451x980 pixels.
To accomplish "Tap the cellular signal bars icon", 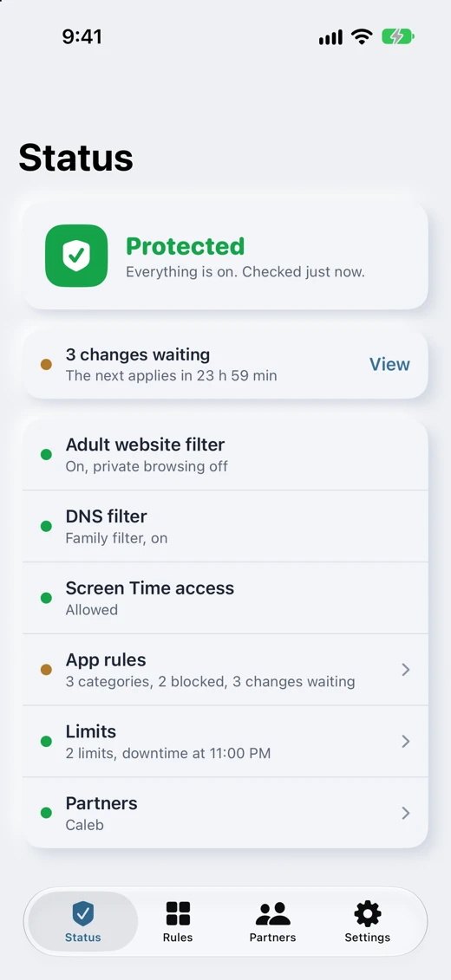I will (x=330, y=37).
